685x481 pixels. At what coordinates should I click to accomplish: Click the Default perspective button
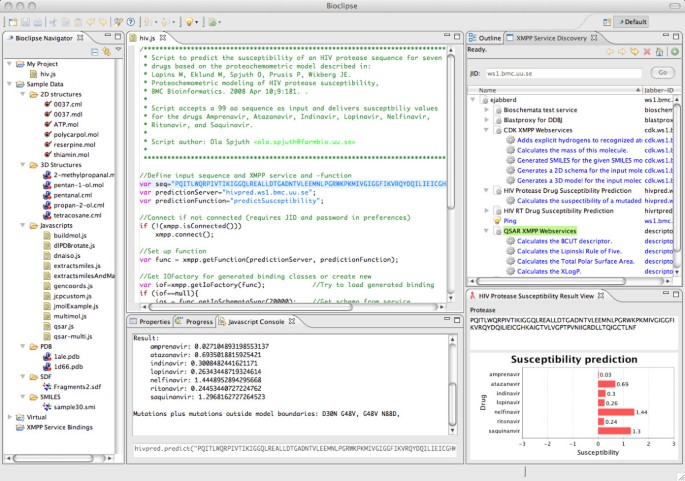coord(631,22)
